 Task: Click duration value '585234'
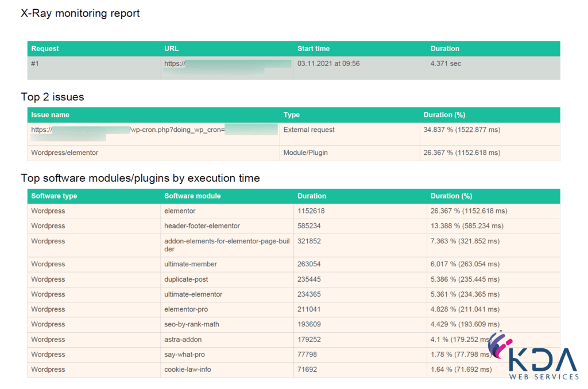click(x=309, y=226)
